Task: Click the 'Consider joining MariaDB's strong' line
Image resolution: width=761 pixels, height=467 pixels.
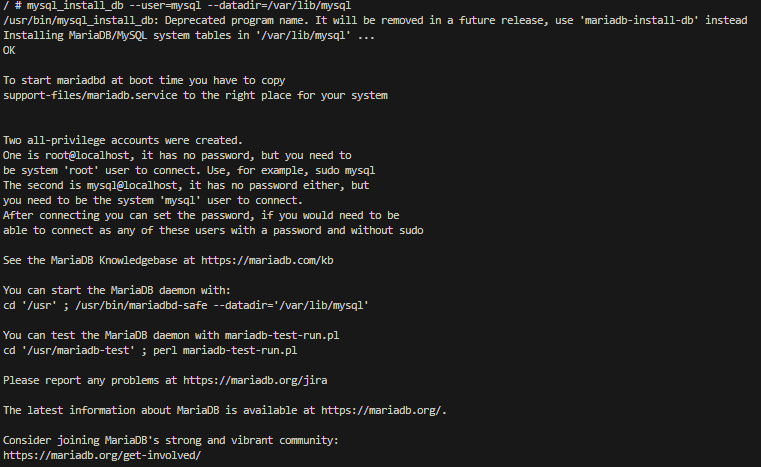Action: coord(171,440)
